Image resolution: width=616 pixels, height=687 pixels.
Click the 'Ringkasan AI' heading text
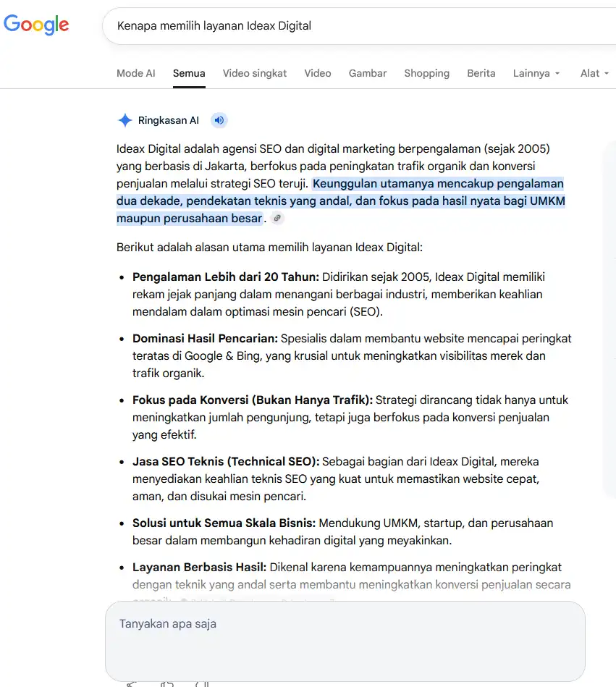[x=168, y=120]
